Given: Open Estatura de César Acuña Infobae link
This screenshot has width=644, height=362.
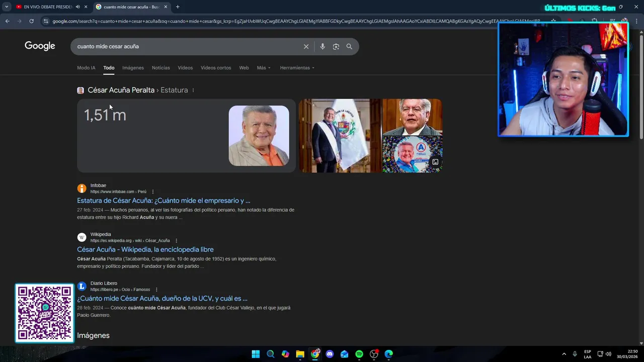Looking at the screenshot, I should (164, 201).
